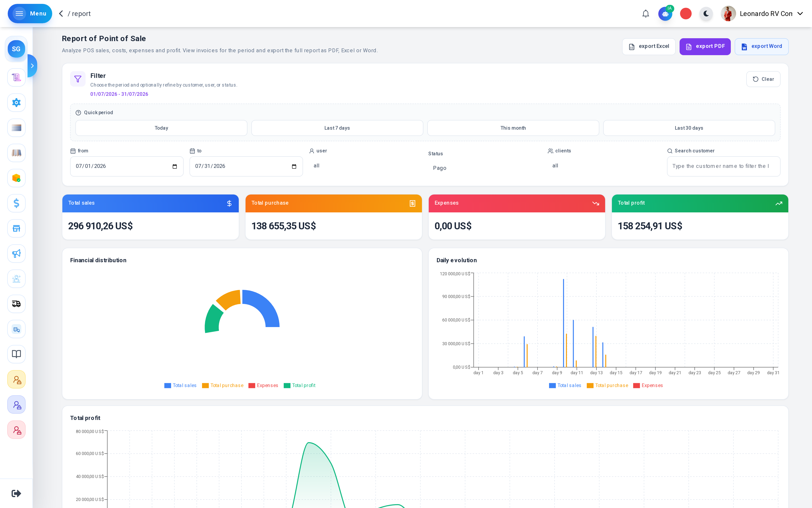Image resolution: width=812 pixels, height=508 pixels.
Task: Toggle dark mode moon button
Action: coord(706,14)
